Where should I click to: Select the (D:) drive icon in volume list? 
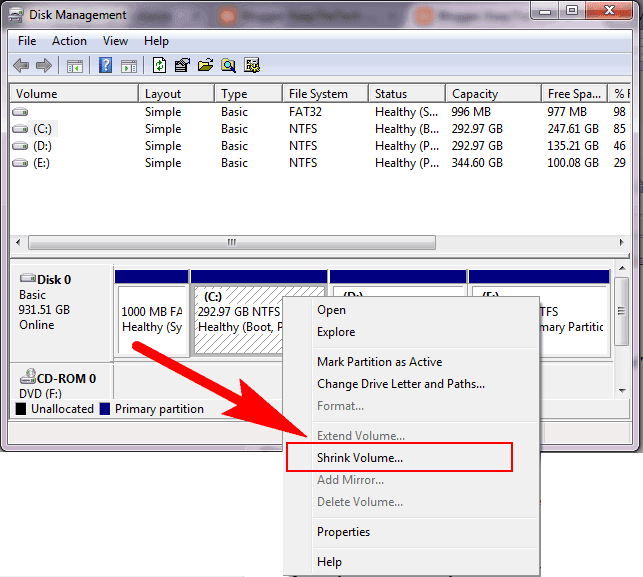(x=20, y=146)
